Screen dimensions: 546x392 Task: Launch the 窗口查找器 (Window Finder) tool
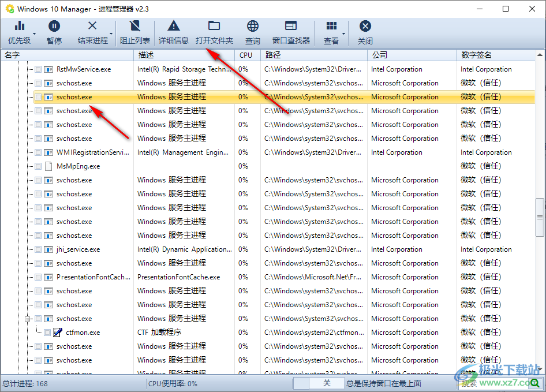pyautogui.click(x=290, y=26)
